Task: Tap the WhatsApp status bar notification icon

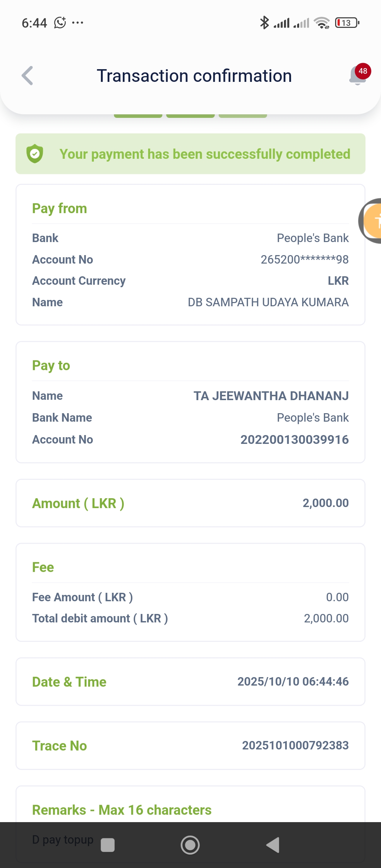Action: pos(60,23)
